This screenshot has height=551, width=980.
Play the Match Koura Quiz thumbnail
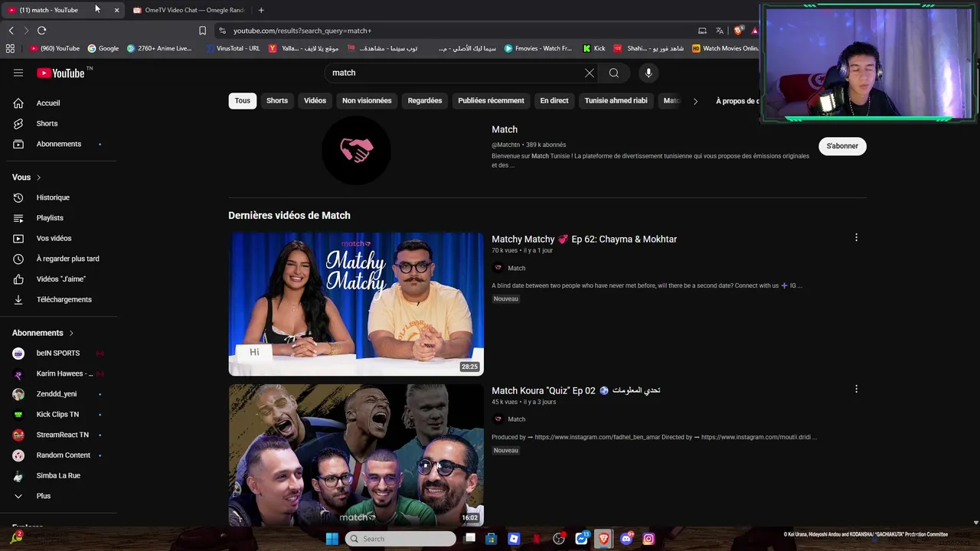point(356,455)
